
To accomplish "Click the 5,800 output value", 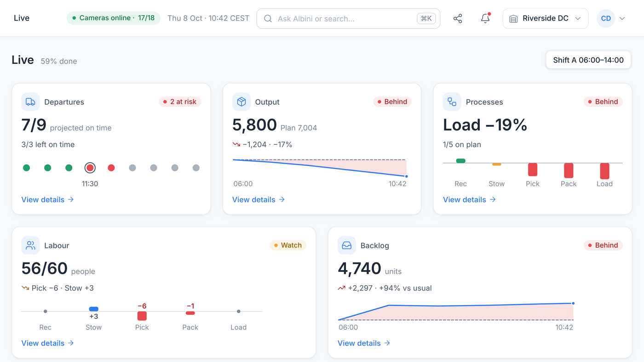I will [x=254, y=125].
